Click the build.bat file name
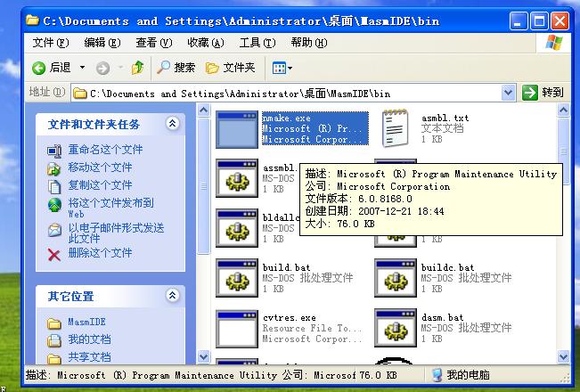Viewport: 580px width, 392px height. (x=286, y=267)
